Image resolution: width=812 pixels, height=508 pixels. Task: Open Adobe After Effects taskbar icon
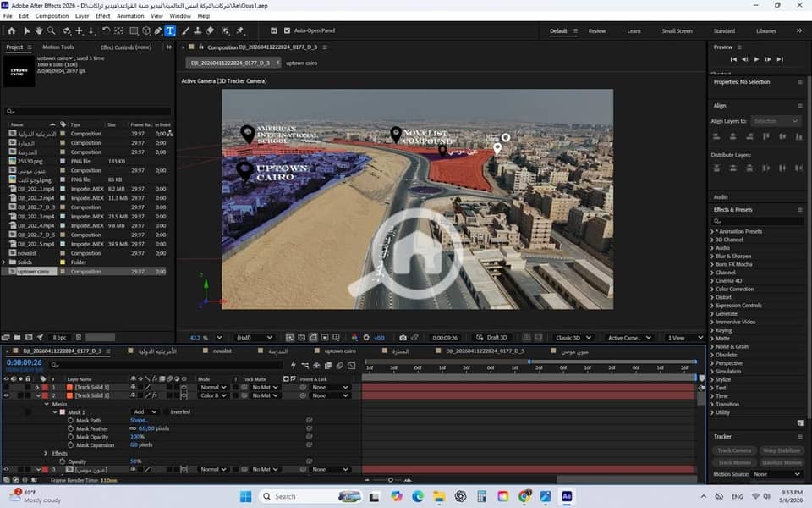click(x=567, y=496)
